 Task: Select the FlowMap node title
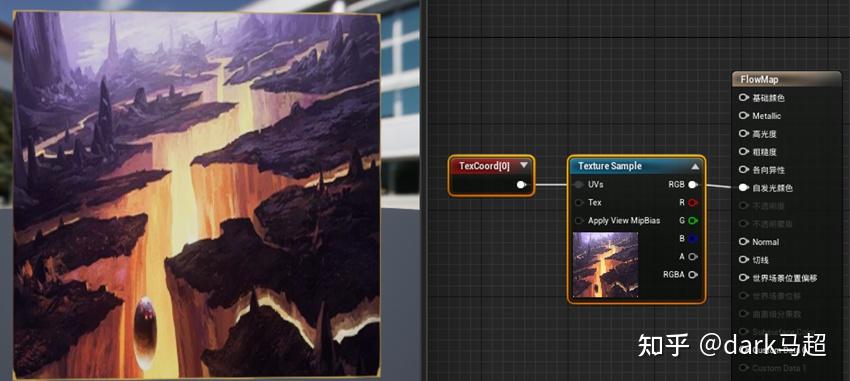click(x=759, y=80)
